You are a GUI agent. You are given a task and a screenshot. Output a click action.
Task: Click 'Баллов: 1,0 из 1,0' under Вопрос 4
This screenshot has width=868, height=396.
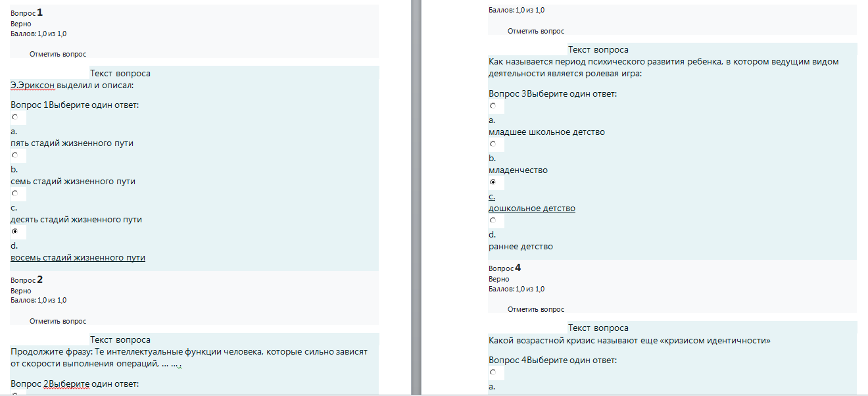point(517,289)
